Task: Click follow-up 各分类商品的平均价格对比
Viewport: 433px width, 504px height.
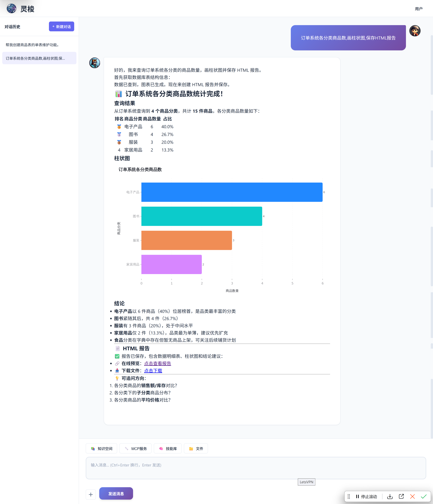Action: coord(142,400)
